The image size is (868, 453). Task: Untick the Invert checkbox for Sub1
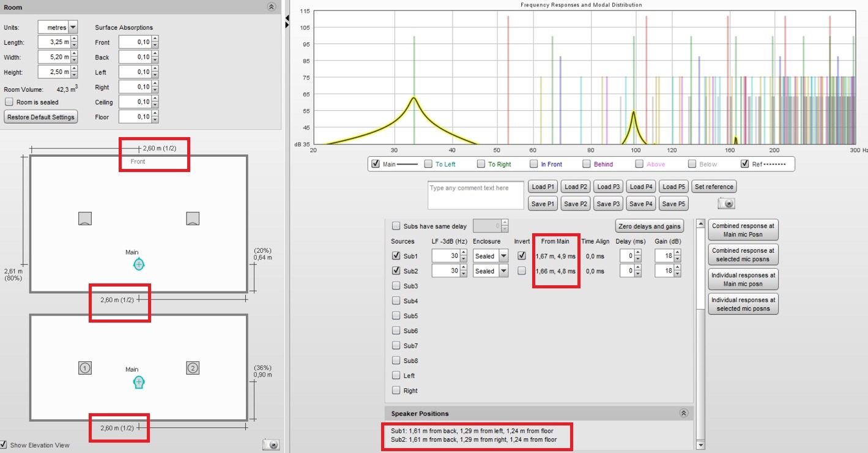522,256
